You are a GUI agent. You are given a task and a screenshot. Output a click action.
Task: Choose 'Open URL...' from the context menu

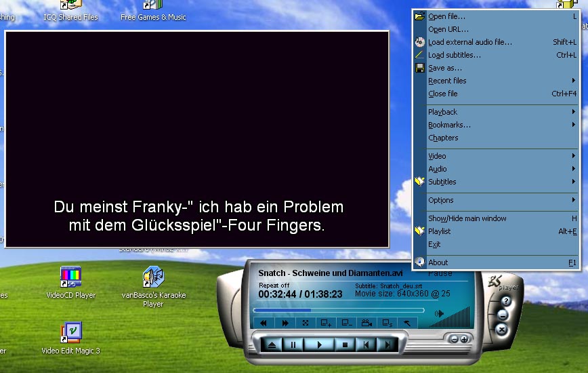point(496,29)
